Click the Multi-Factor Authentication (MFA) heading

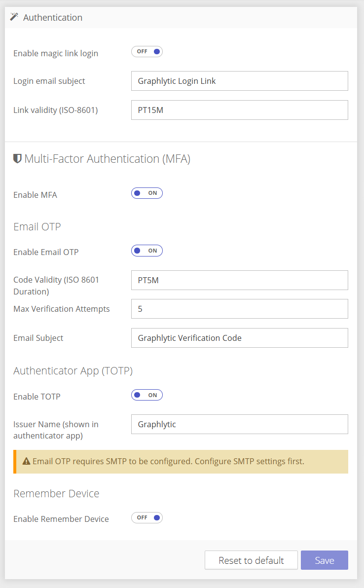tap(108, 159)
